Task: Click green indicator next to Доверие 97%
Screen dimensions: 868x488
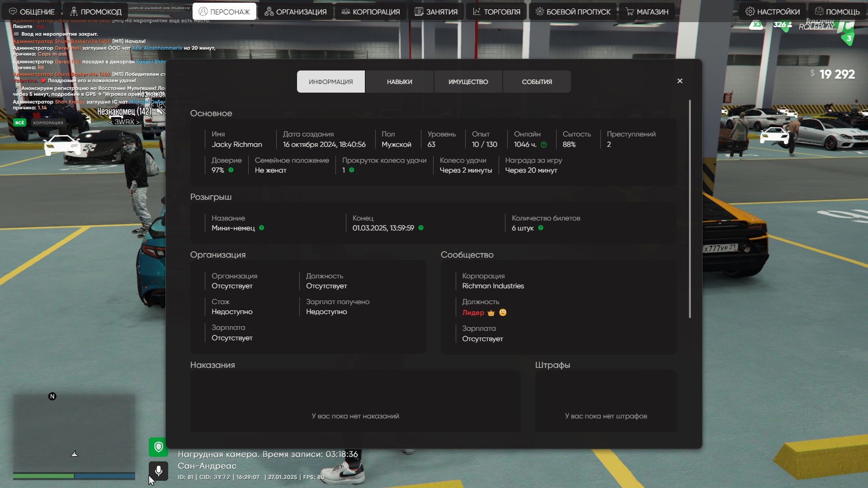Action: point(231,170)
